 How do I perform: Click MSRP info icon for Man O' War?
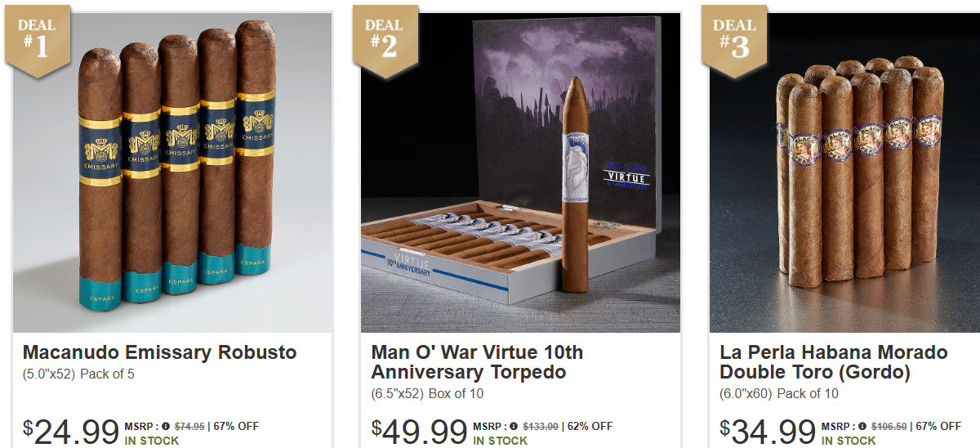[514, 426]
